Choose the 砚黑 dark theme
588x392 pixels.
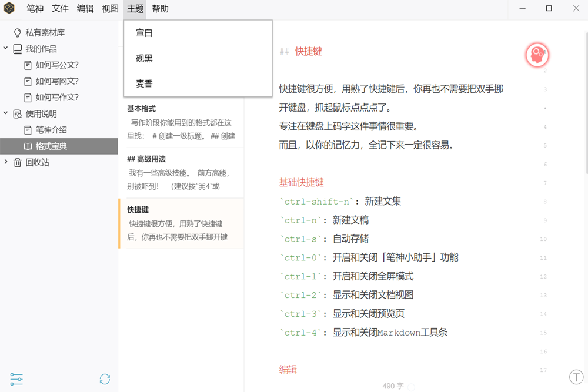point(144,59)
